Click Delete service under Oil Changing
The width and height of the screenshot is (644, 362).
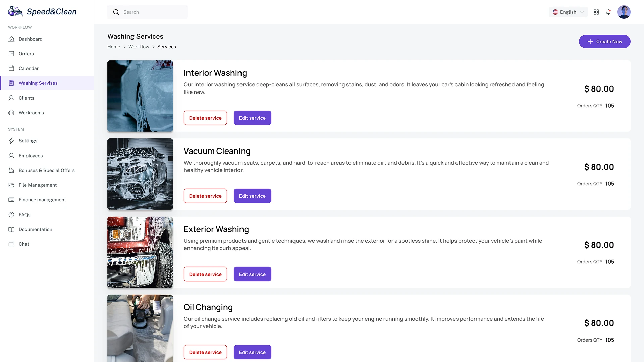tap(205, 352)
